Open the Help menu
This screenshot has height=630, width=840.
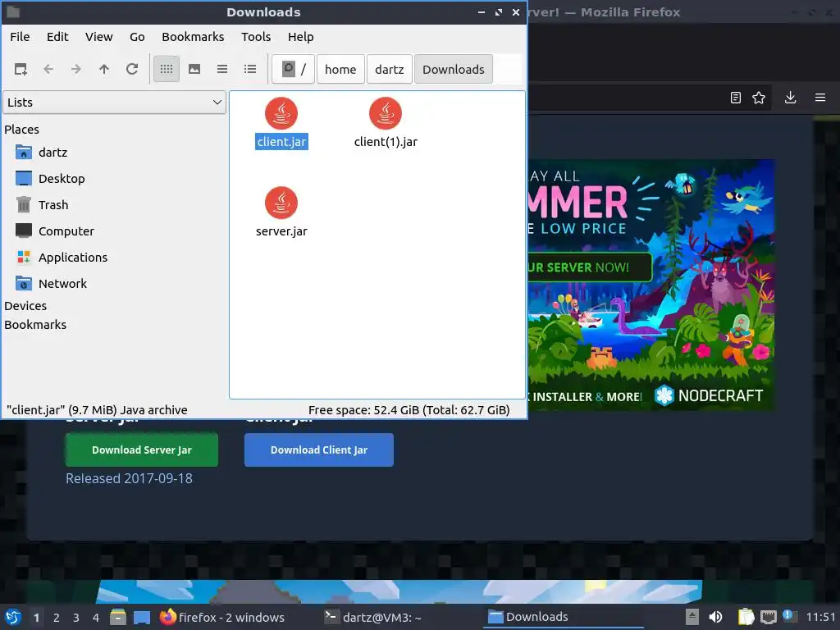pos(300,37)
